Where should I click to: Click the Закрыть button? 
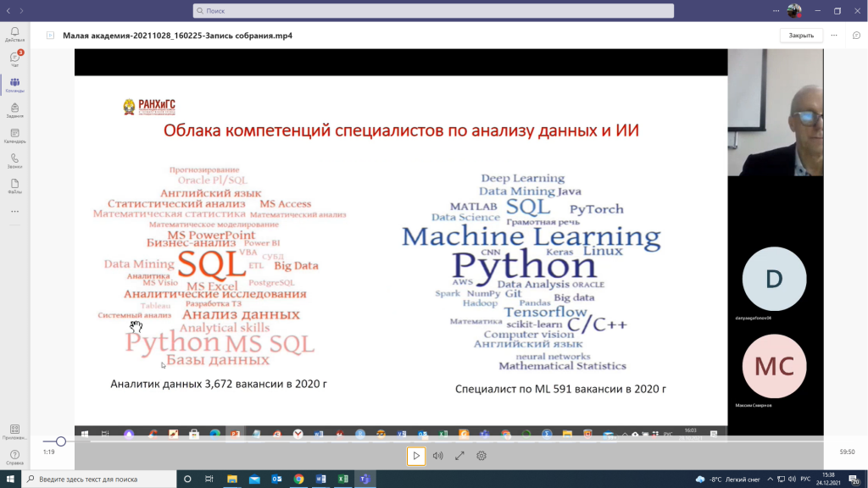[800, 36]
